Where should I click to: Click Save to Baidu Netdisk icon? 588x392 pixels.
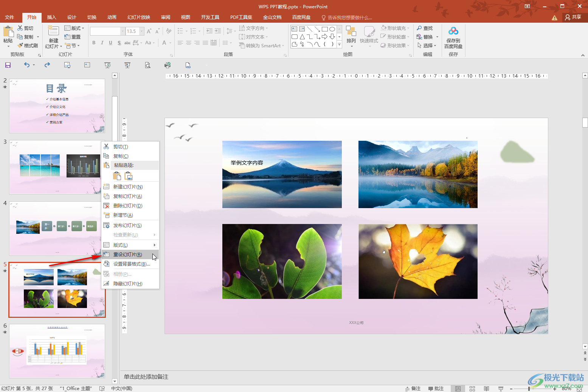453,31
